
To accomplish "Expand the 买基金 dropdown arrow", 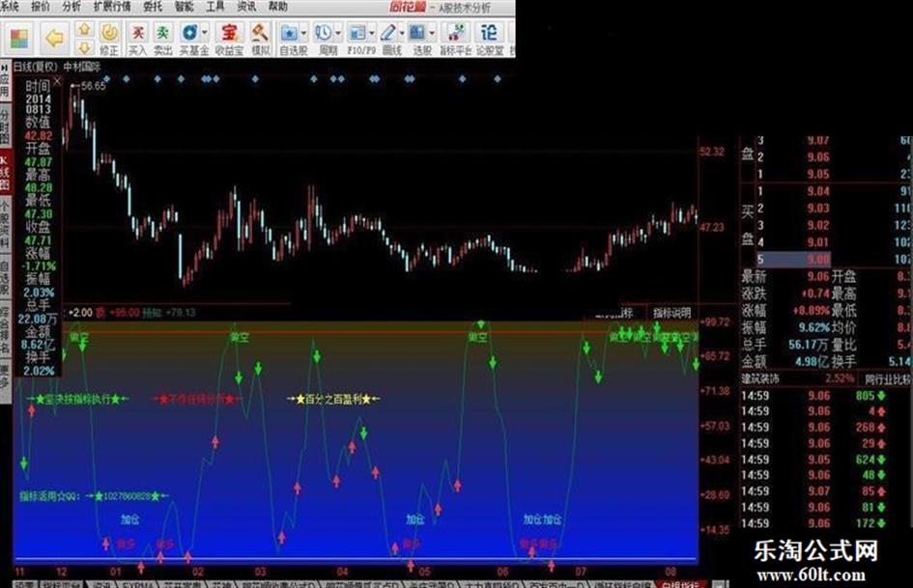I will point(205,33).
